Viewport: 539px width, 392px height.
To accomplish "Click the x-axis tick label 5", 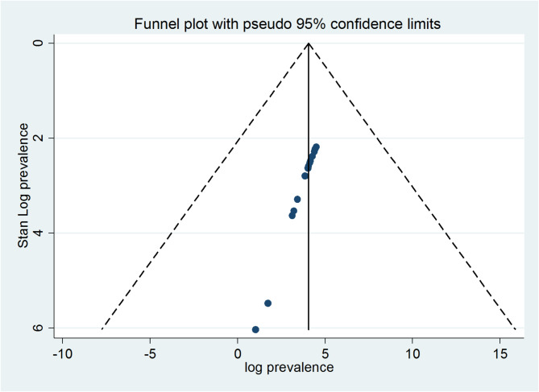I will [x=325, y=353].
